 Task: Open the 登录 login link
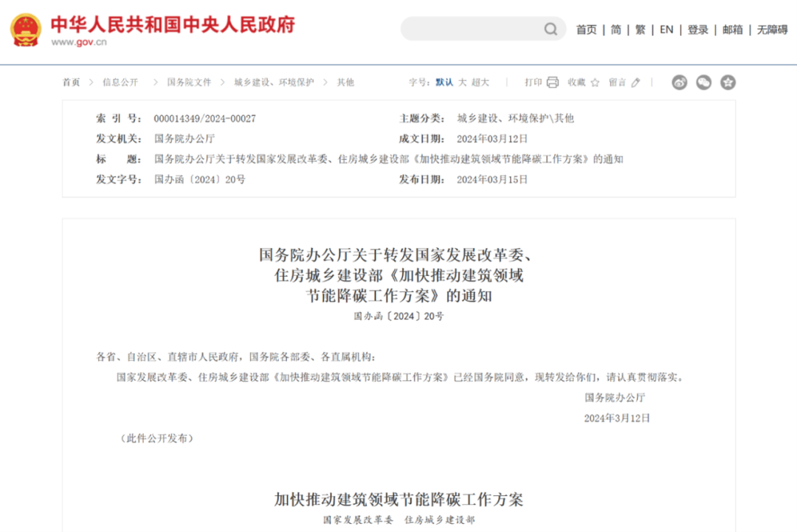(x=697, y=30)
